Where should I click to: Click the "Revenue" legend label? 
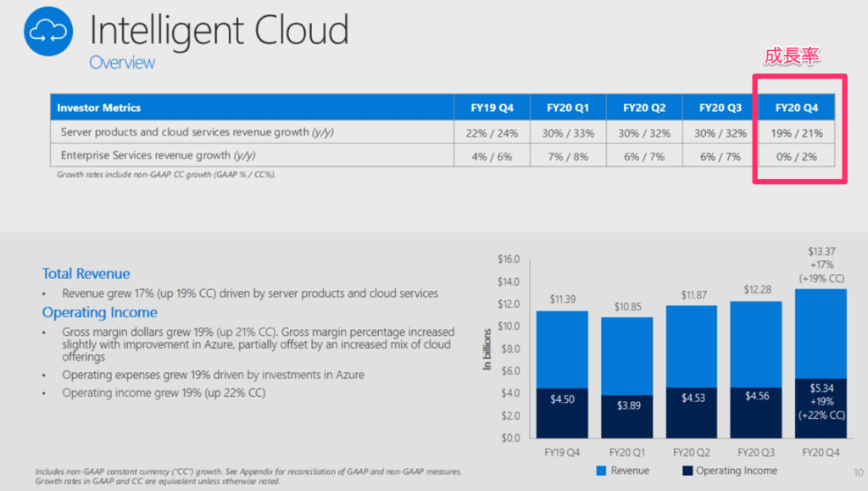click(630, 471)
